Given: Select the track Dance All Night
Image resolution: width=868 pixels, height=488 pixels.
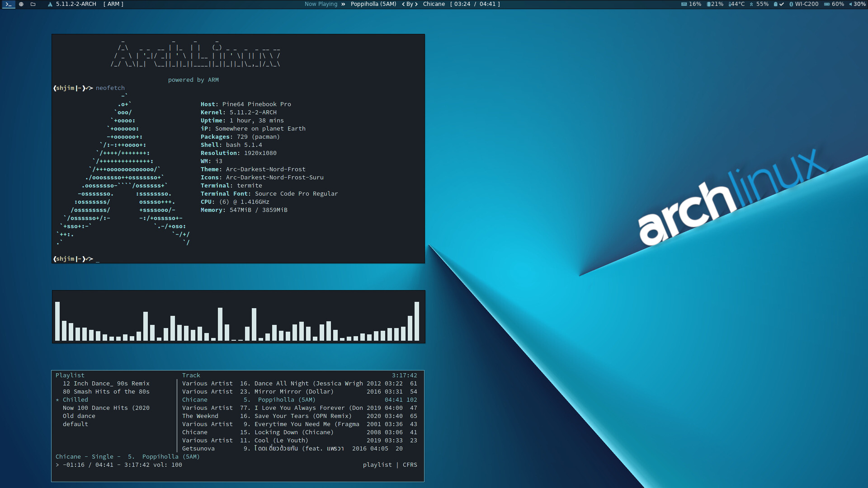Looking at the screenshot, I should (299, 384).
